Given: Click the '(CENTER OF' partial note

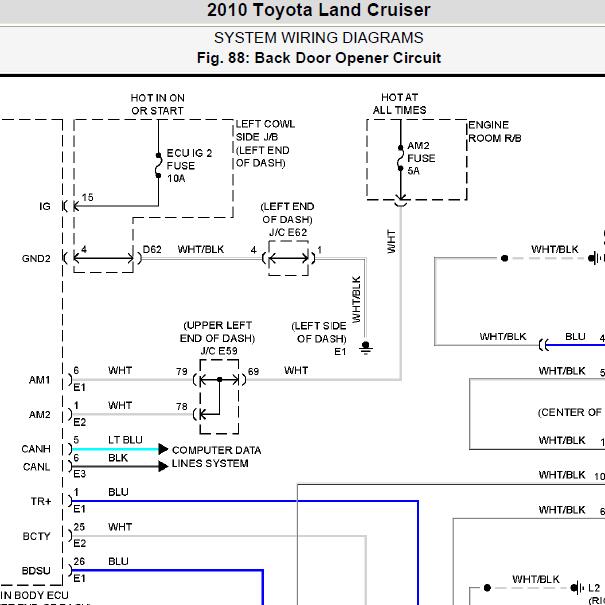Looking at the screenshot, I should coord(570,412).
